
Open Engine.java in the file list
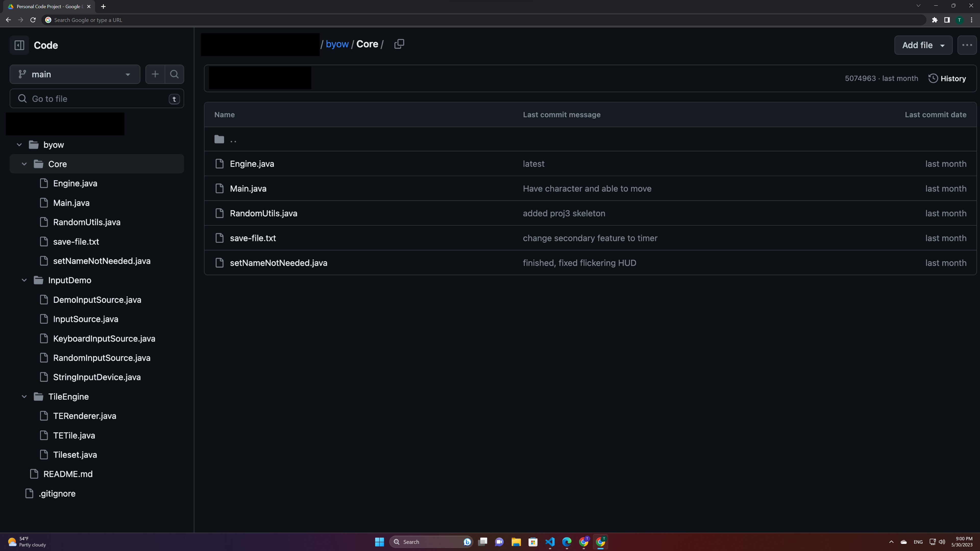tap(252, 164)
